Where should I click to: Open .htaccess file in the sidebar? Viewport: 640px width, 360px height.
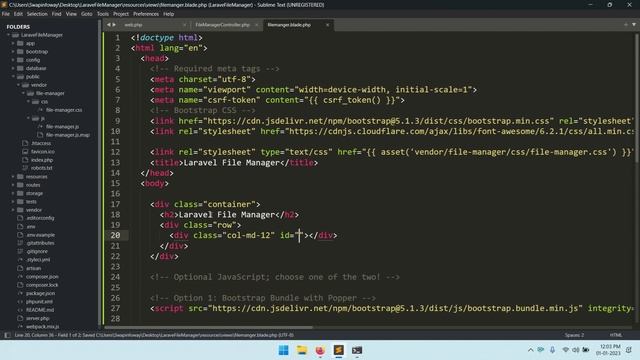click(x=41, y=143)
